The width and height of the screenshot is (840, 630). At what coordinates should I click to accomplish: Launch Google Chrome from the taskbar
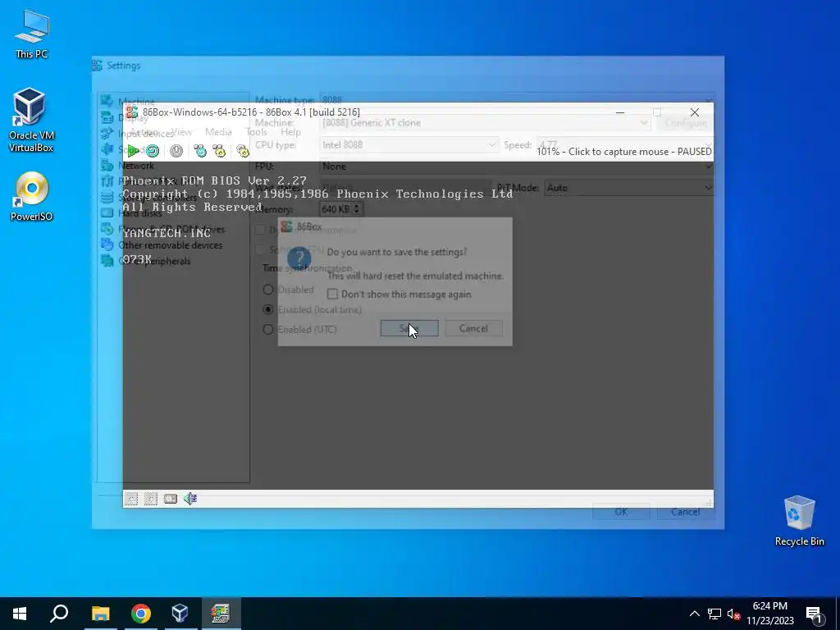(140, 614)
